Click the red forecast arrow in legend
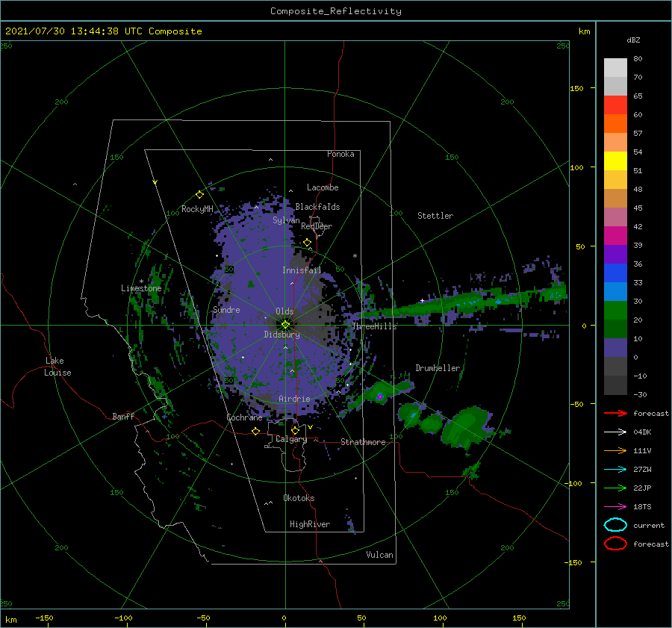Screen dimensions: 672x628 [x=615, y=413]
